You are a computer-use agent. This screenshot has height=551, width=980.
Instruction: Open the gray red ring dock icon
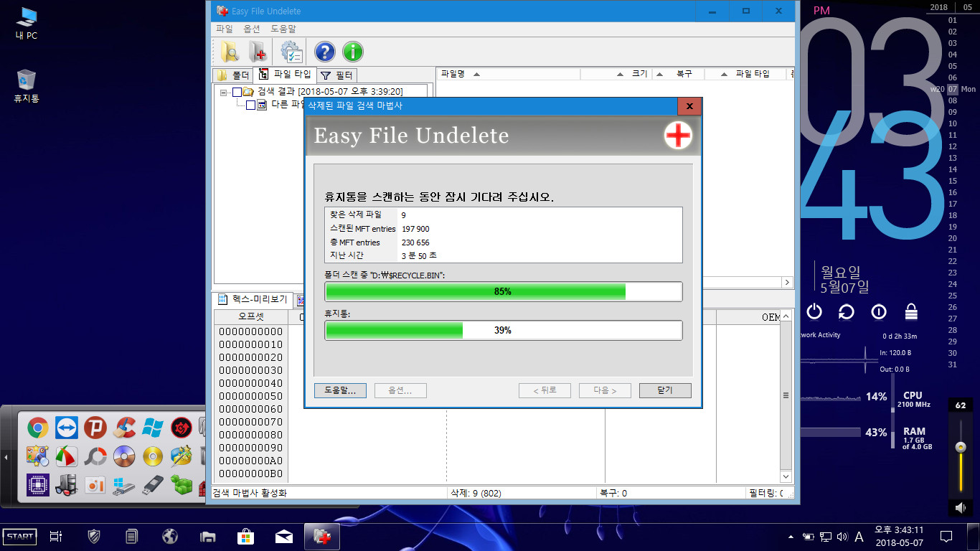click(95, 456)
